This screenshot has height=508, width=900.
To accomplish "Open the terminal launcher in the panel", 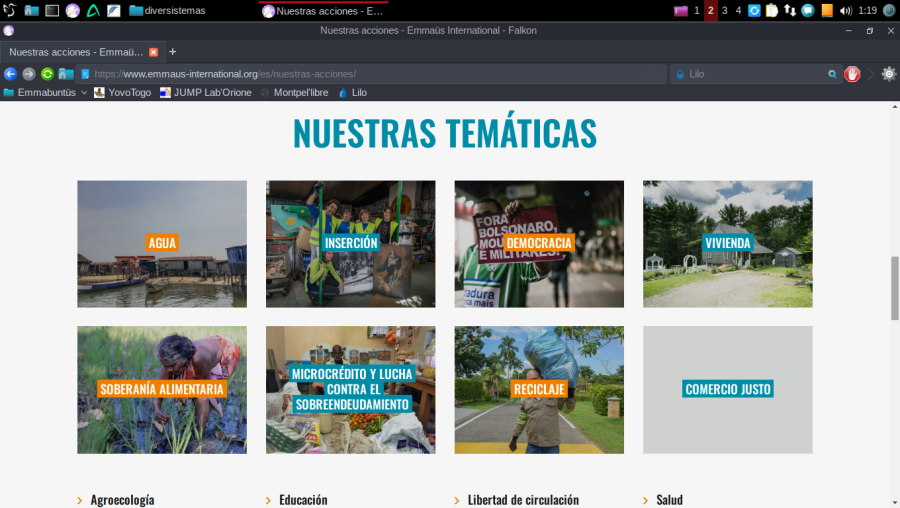I will coord(52,11).
